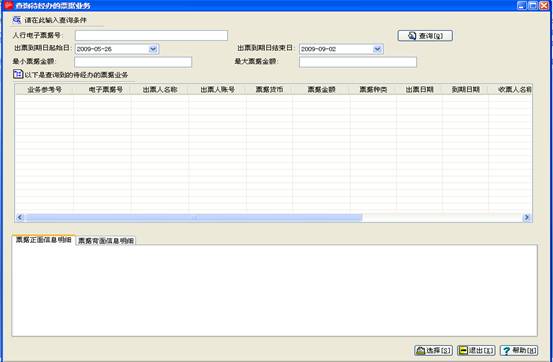Click the results list icon beside 以下是查询到的
This screenshot has height=362, width=553.
pos(18,74)
